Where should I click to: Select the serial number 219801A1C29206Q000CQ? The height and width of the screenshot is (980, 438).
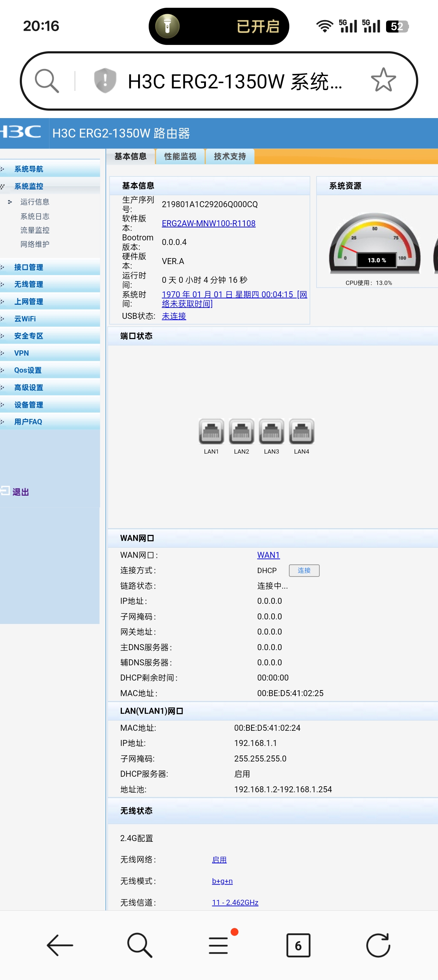coord(209,204)
